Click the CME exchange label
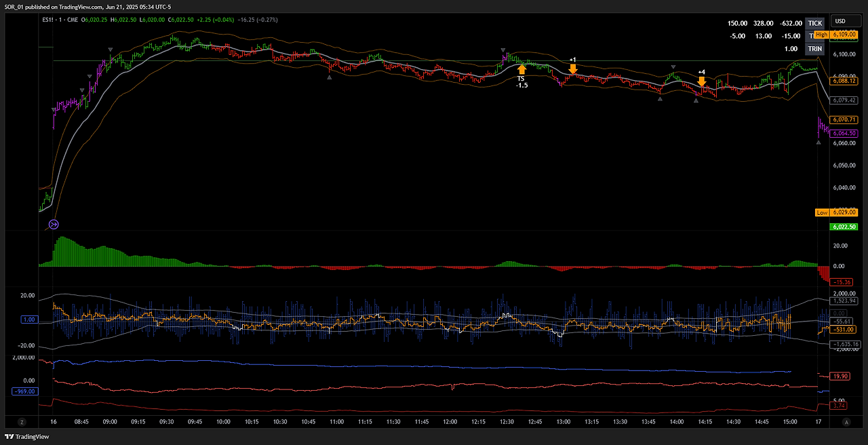The image size is (868, 445). pyautogui.click(x=73, y=20)
